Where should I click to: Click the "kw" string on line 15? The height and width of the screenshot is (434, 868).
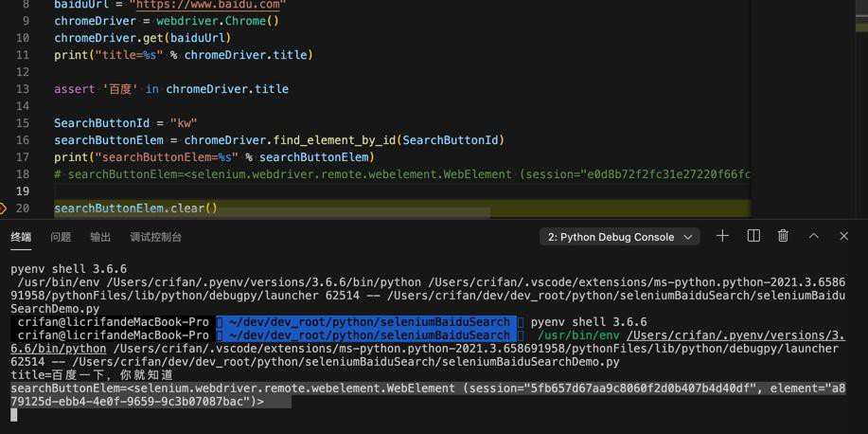tap(181, 123)
